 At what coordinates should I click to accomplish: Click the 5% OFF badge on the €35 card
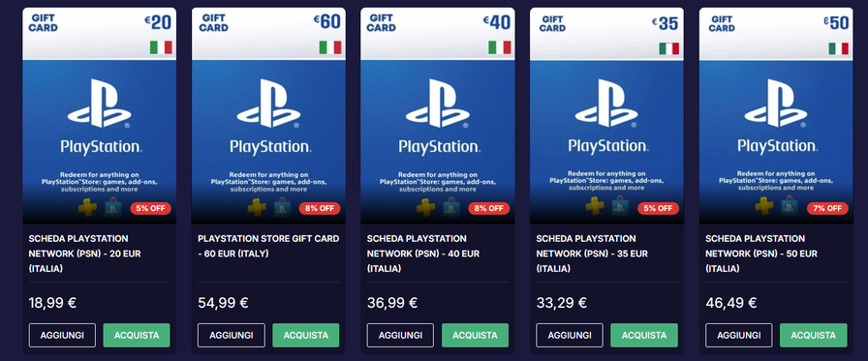point(658,208)
